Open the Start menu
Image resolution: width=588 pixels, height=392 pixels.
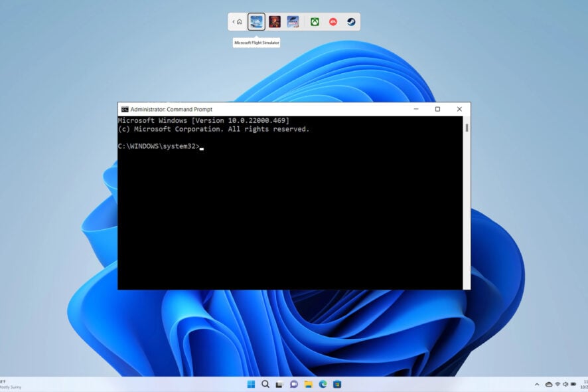[251, 384]
